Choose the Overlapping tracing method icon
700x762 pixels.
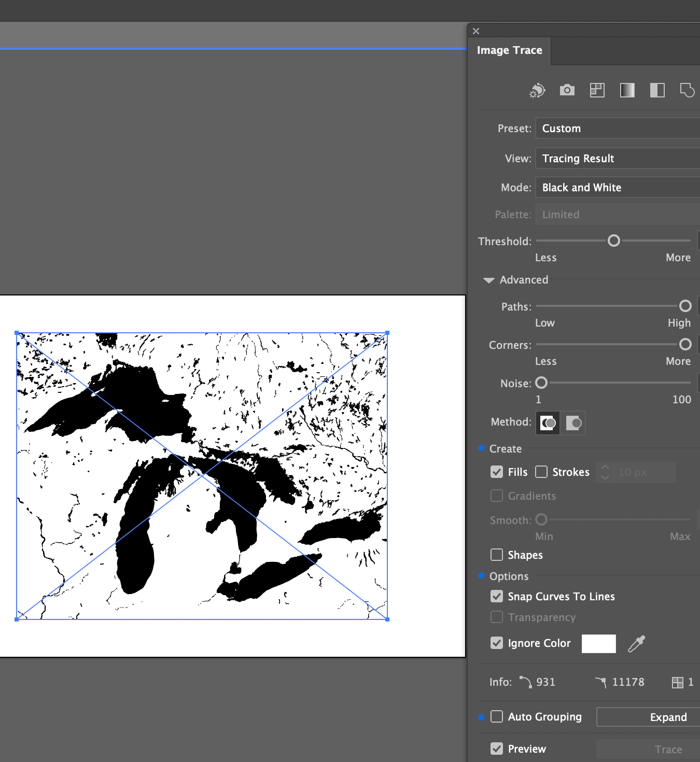coord(573,422)
